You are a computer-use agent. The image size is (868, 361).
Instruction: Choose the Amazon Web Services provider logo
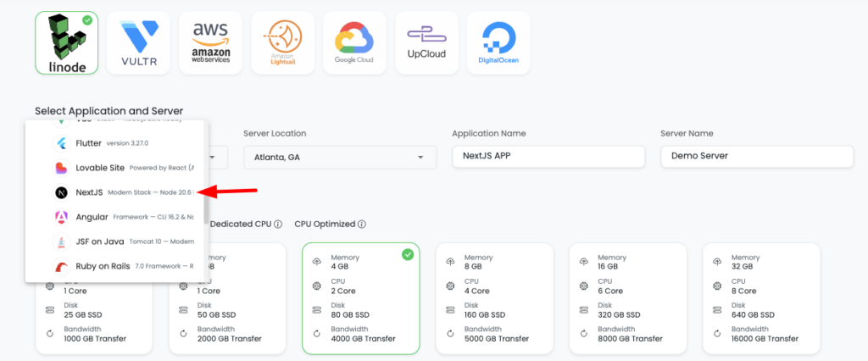tap(211, 42)
